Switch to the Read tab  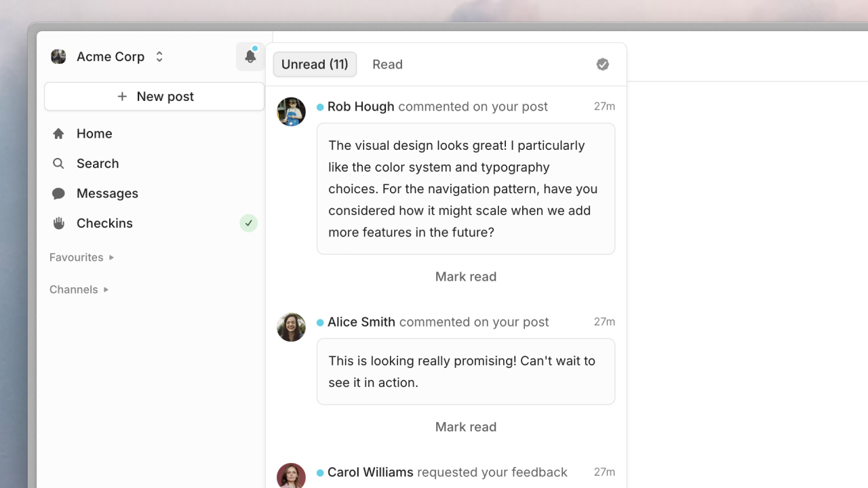[x=387, y=64]
